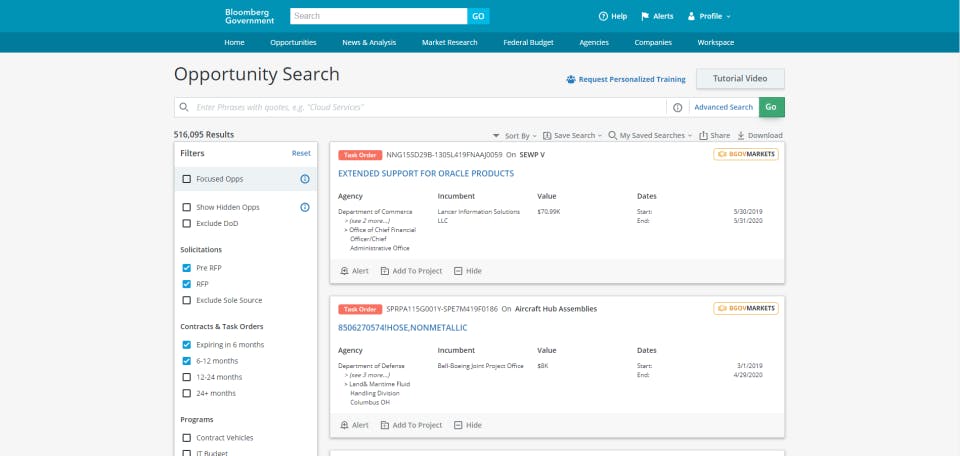960x456 pixels.
Task: Open the Profile dropdown menu
Action: [x=710, y=16]
